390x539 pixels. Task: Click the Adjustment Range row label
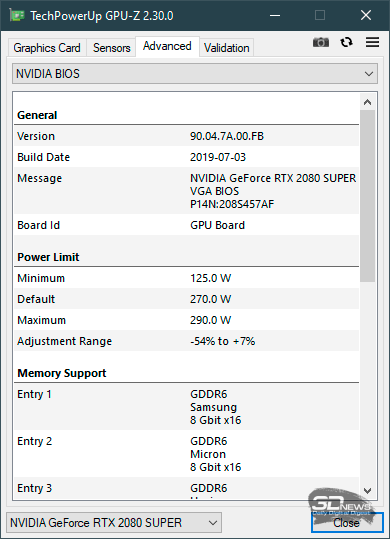click(65, 341)
